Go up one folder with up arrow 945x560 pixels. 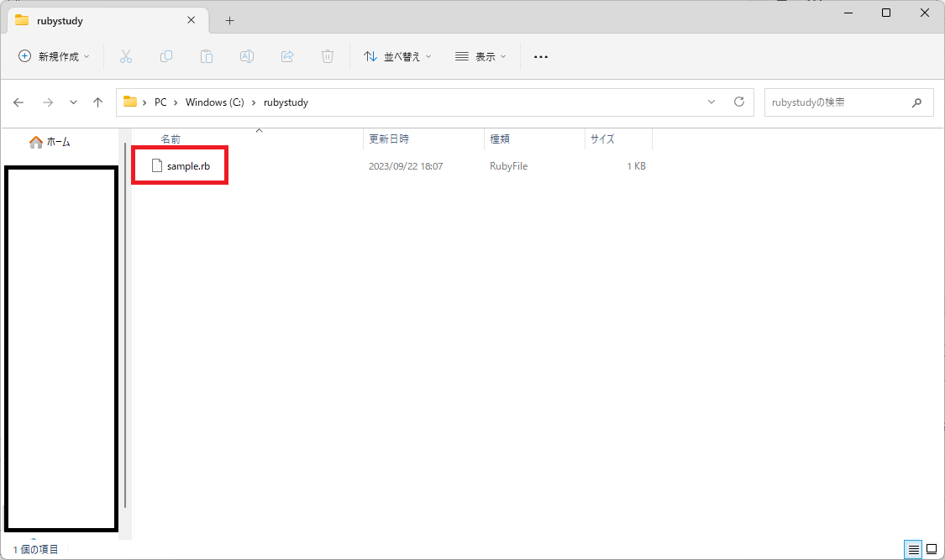(x=97, y=102)
